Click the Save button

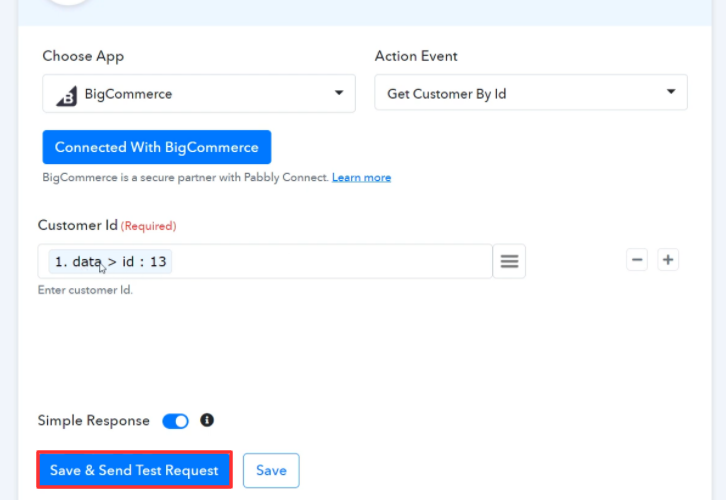tap(271, 470)
